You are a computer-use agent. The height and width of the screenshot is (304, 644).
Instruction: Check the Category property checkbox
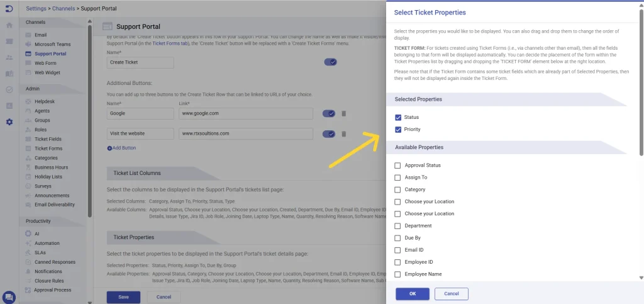coord(397,190)
